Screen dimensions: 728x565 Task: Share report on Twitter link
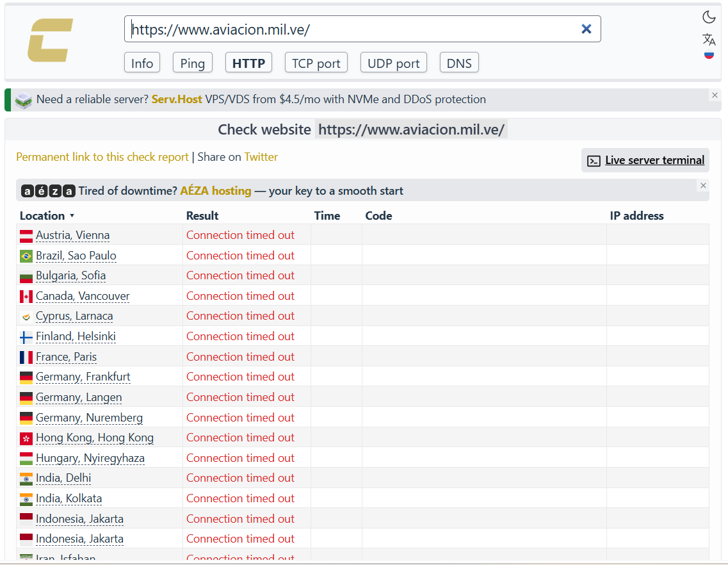[261, 157]
